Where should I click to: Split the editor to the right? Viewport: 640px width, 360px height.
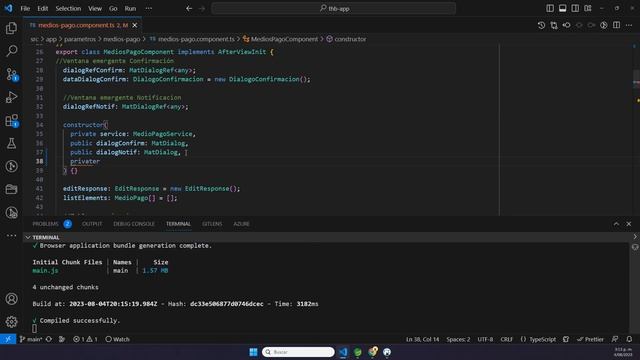click(616, 25)
